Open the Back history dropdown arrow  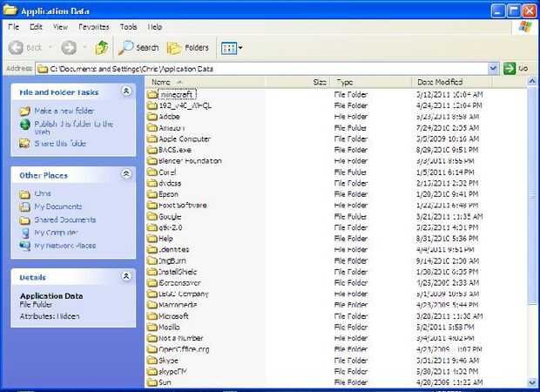click(x=51, y=48)
